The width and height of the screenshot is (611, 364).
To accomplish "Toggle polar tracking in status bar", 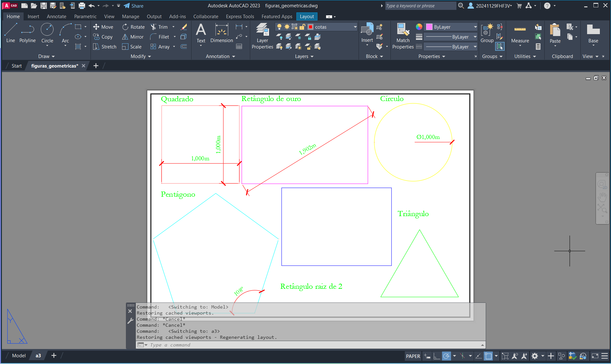I will (x=447, y=356).
